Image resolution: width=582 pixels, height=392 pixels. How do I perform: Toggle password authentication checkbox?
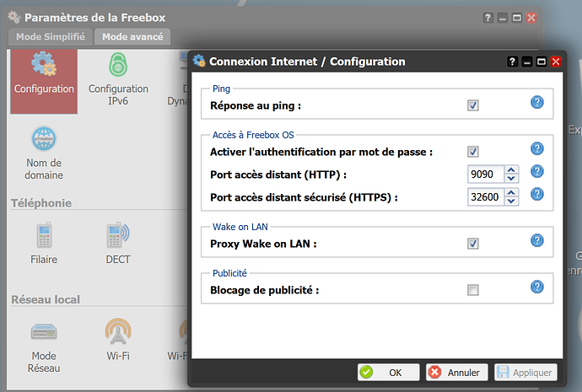pyautogui.click(x=473, y=152)
